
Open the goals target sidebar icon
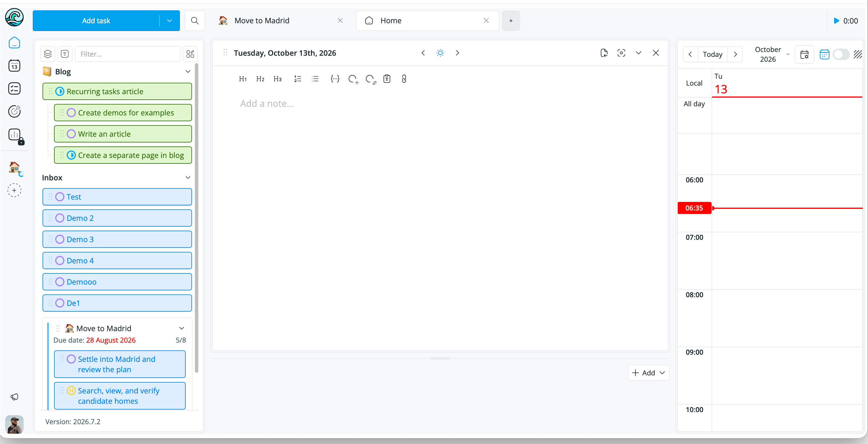tap(14, 111)
